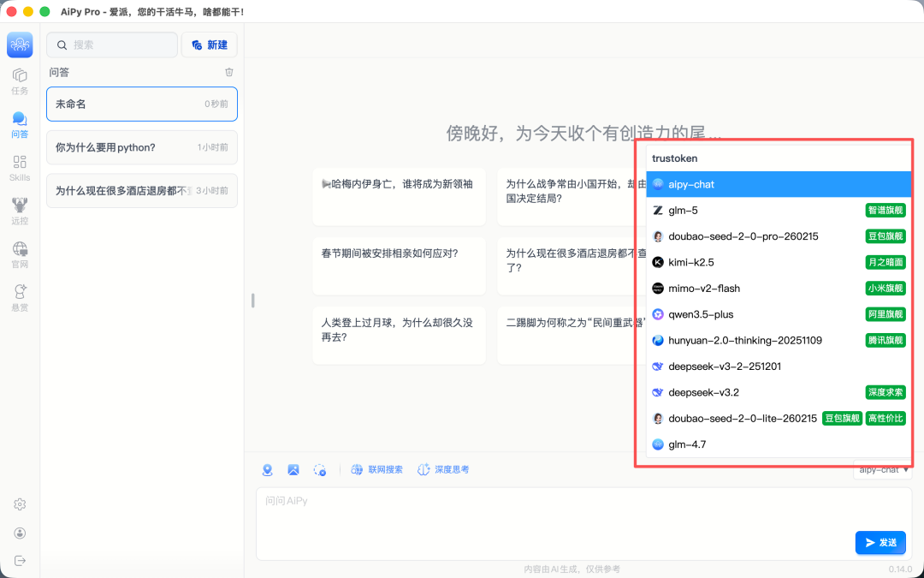Select glm-4.7 model

[x=779, y=444]
